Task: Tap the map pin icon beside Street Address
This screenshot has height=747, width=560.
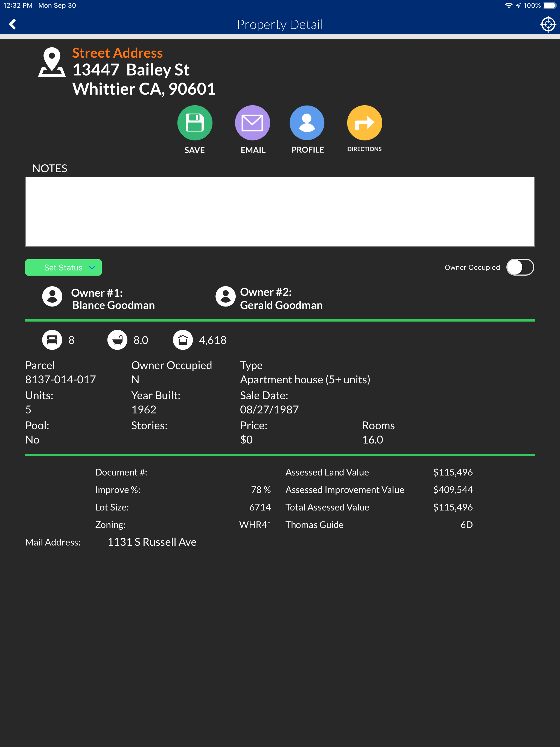Action: (52, 62)
